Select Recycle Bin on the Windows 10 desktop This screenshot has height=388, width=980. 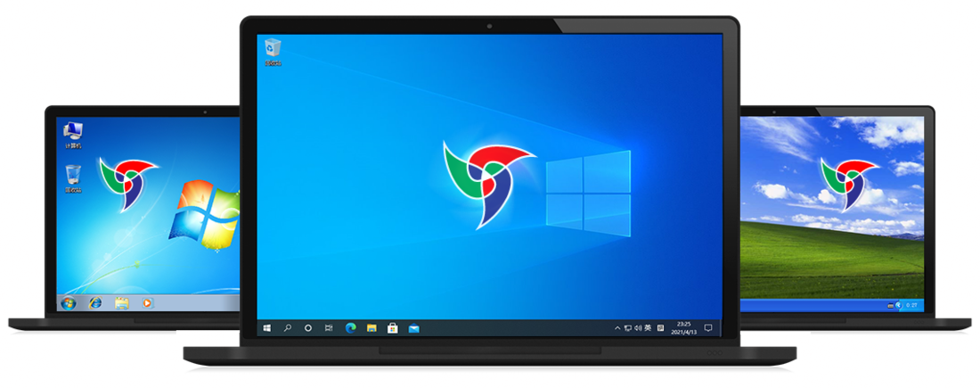(x=273, y=52)
